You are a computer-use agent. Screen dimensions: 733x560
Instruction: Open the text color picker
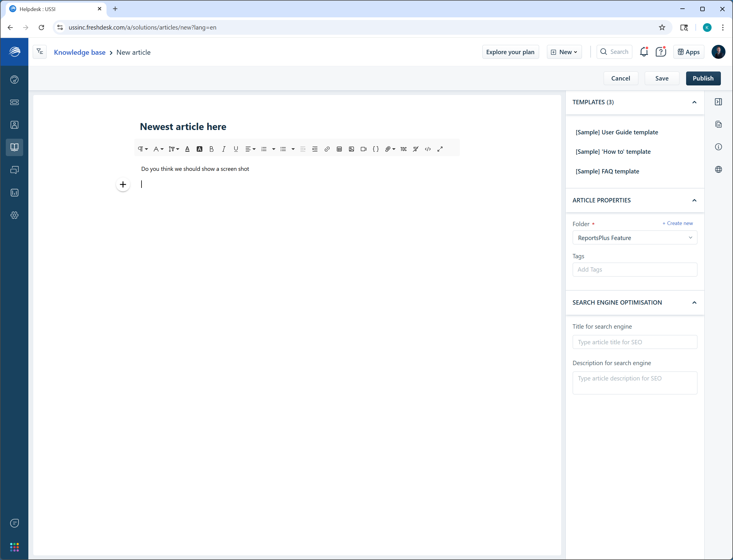click(187, 149)
